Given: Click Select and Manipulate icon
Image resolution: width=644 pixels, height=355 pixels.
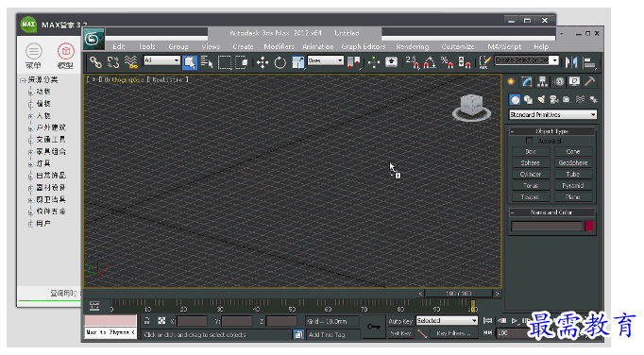Looking at the screenshot, I should coord(374,62).
